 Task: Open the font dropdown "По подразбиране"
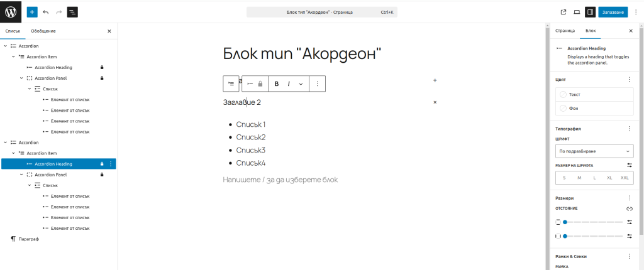tap(594, 151)
